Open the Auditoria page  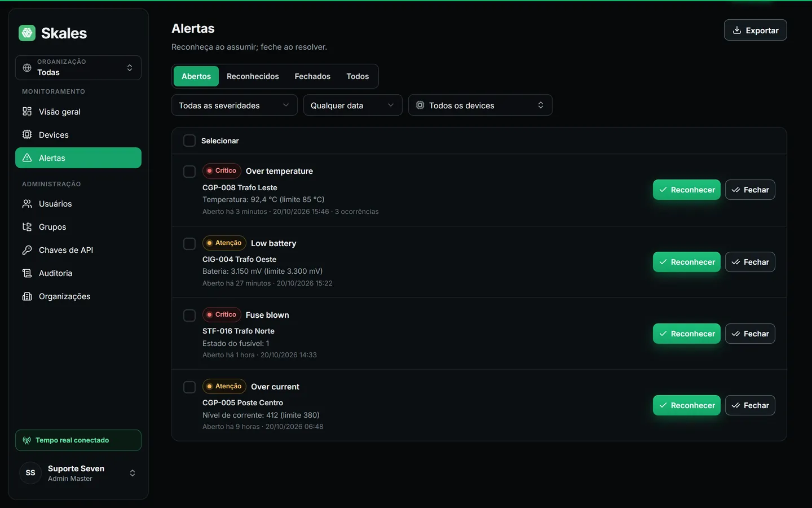click(x=78, y=273)
